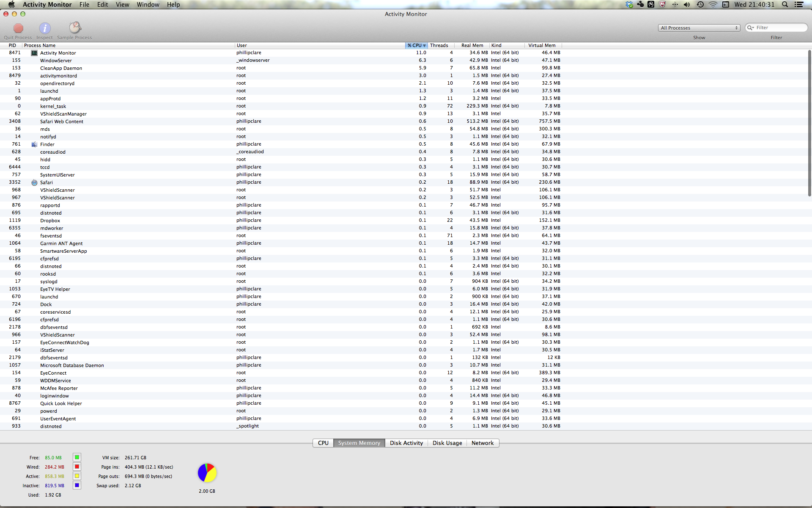Click the Finder process icon in list
Image resolution: width=812 pixels, height=508 pixels.
[x=34, y=144]
